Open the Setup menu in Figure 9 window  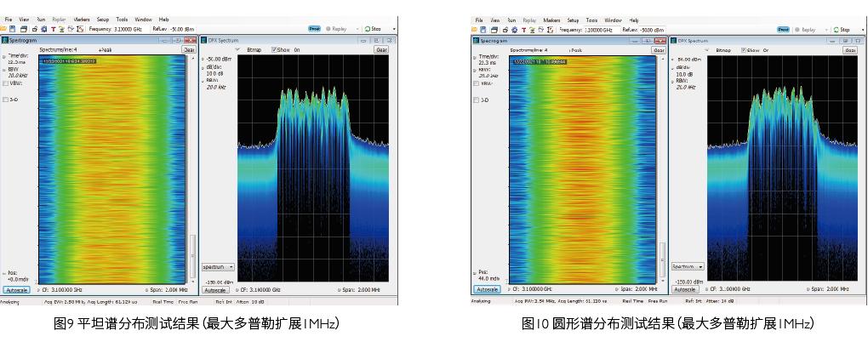coord(102,20)
